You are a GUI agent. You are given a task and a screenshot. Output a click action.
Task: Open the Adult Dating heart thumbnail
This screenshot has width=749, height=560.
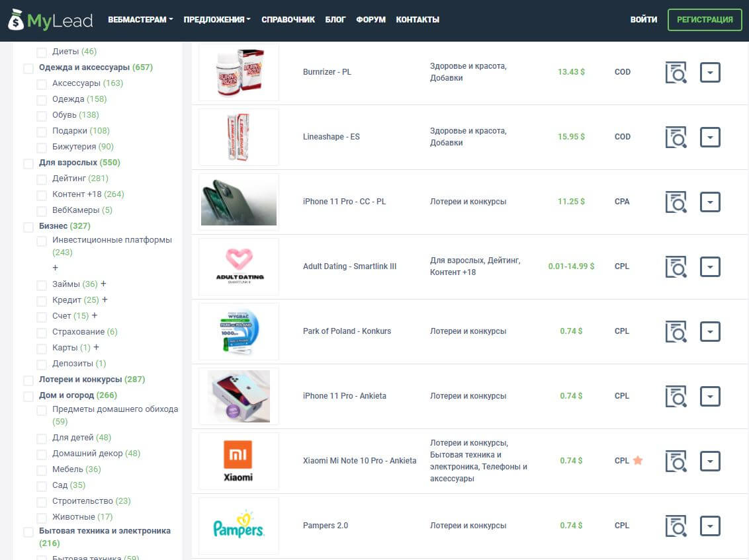[x=238, y=267]
